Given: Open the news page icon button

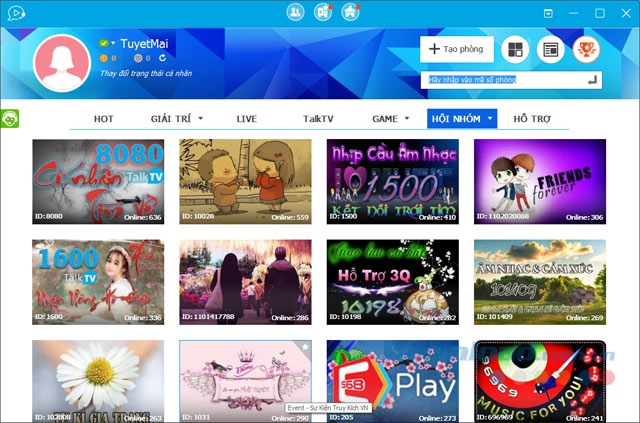Looking at the screenshot, I should coord(551,49).
